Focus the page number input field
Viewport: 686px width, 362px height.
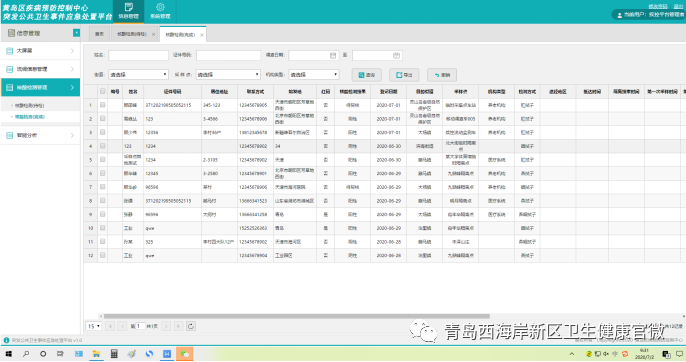pyautogui.click(x=140, y=326)
